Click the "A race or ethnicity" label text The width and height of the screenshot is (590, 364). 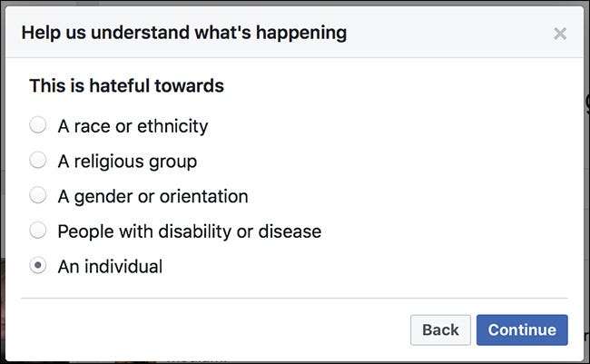[133, 126]
